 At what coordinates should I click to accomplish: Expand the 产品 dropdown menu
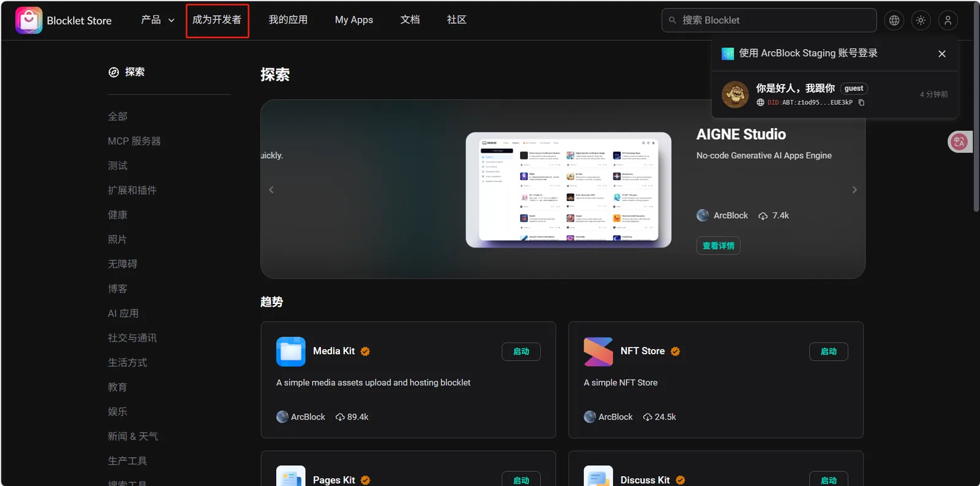(x=158, y=20)
